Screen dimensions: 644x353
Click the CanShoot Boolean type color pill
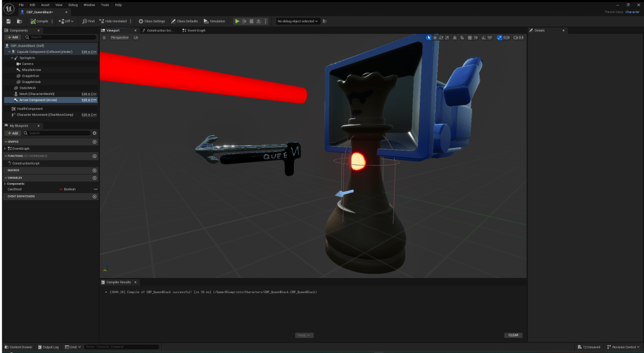tap(61, 189)
